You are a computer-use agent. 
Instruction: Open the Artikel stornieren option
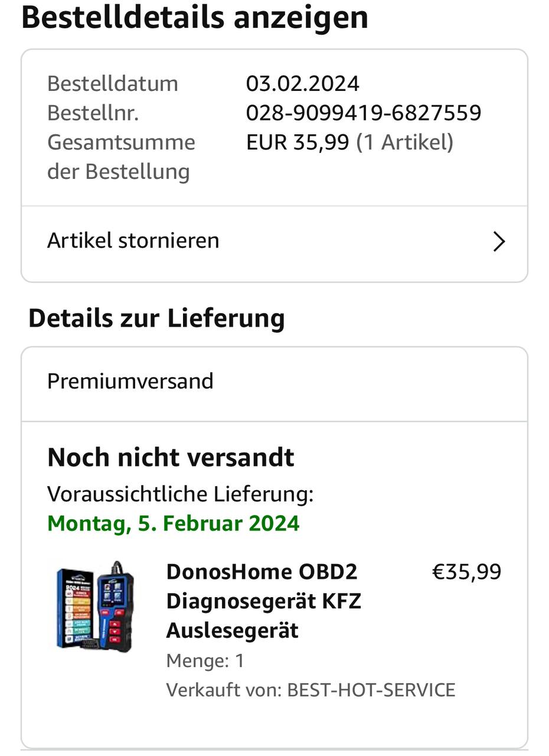[x=133, y=241]
